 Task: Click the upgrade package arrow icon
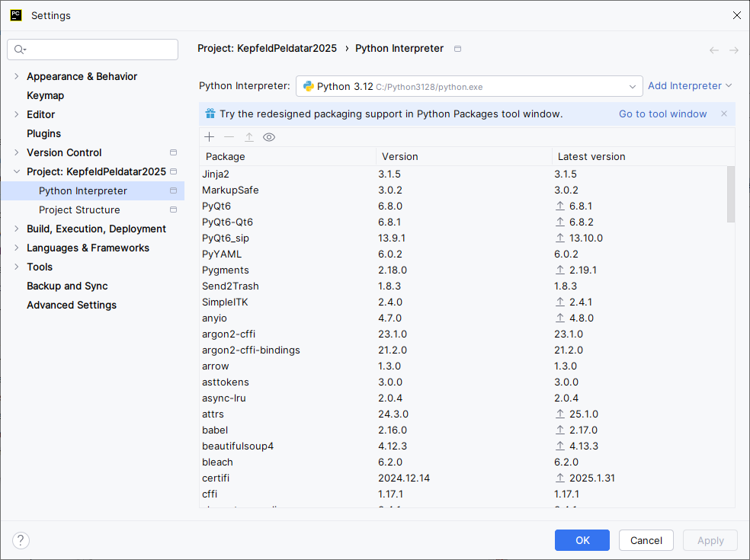tap(249, 137)
